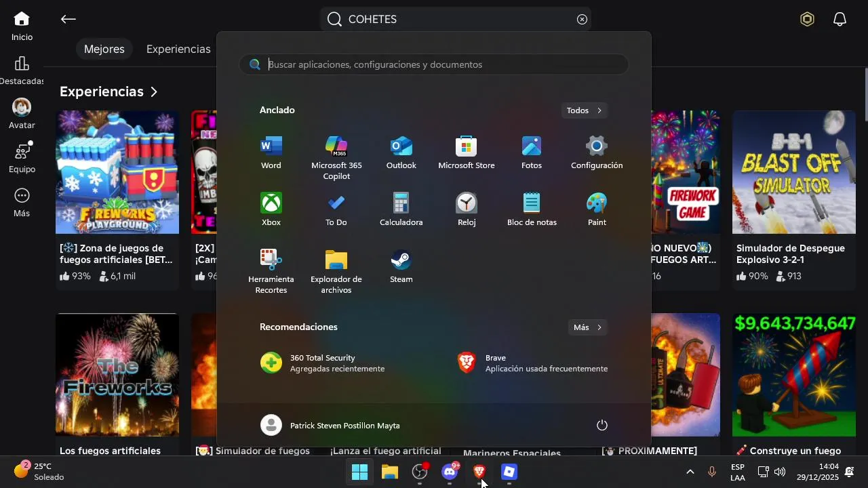868x488 pixels.
Task: Open Firework Game thumbnail
Action: click(686, 172)
